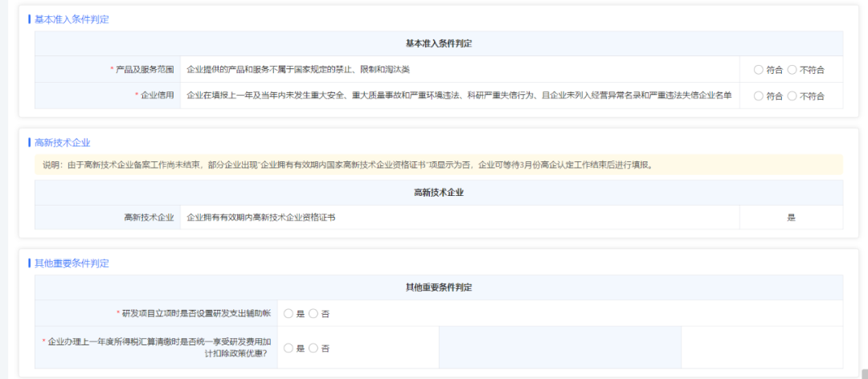Click the product scope description text
Screen dimensions: 868x379
298,70
